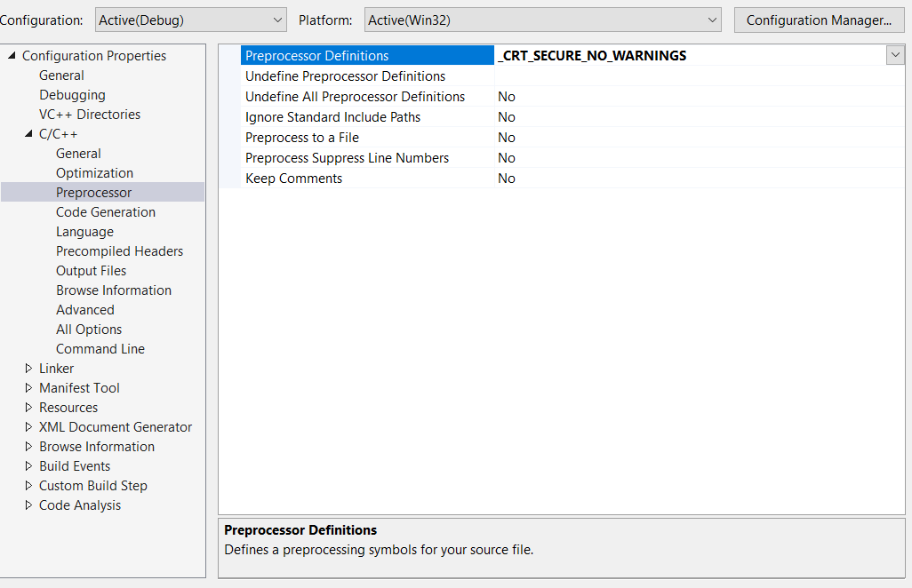Expand the Resources node

(29, 407)
